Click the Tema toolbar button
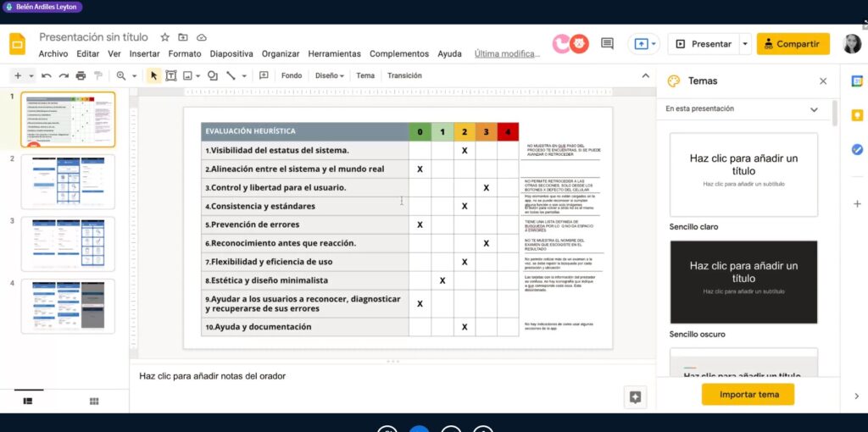Screen dimensions: 868x432 [x=365, y=75]
